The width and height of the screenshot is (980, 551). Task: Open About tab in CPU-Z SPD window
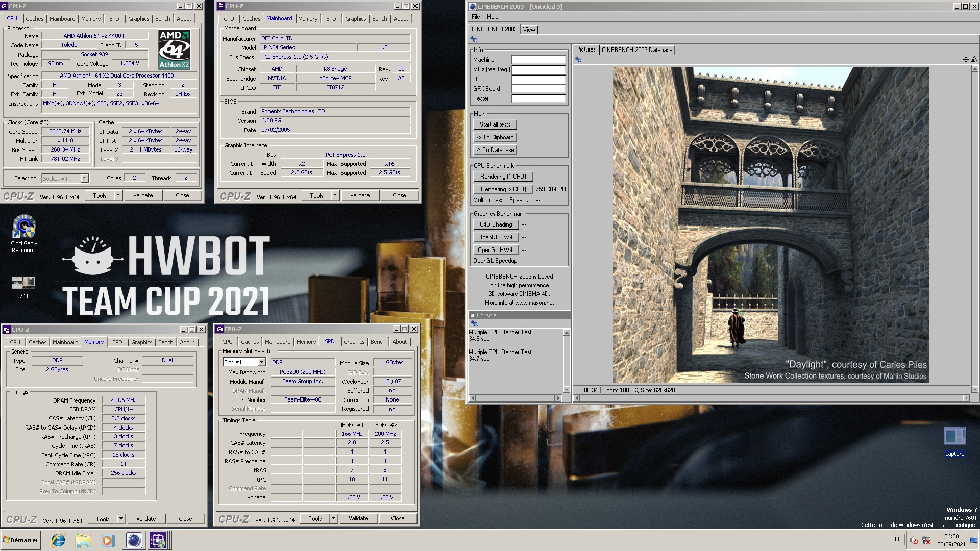(x=400, y=342)
